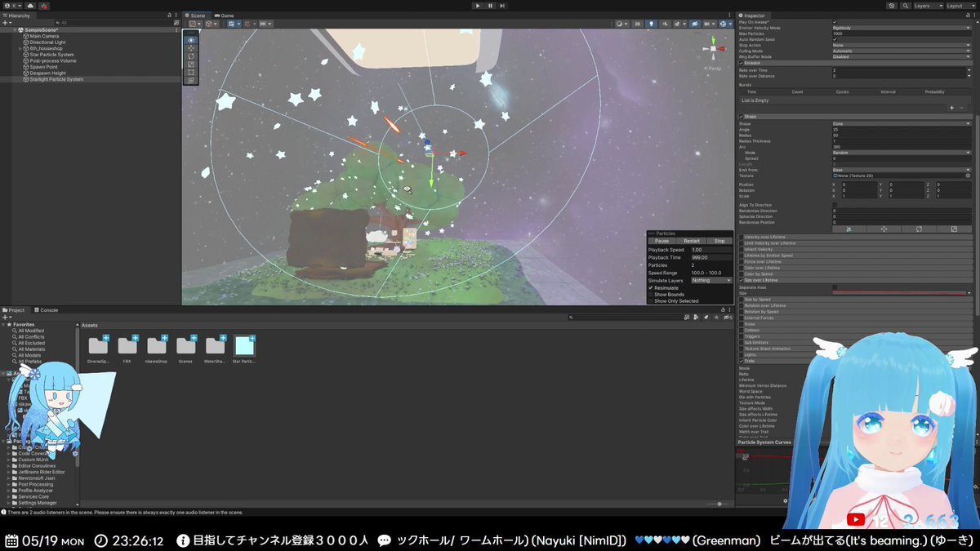
Task: Enable the Noise module checkbox
Action: point(742,324)
